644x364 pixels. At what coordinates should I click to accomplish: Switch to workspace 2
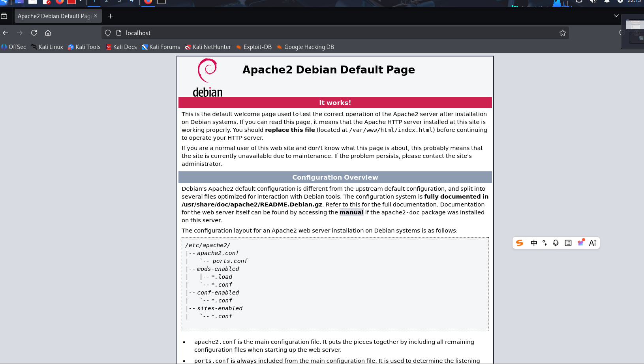pyautogui.click(x=107, y=2)
